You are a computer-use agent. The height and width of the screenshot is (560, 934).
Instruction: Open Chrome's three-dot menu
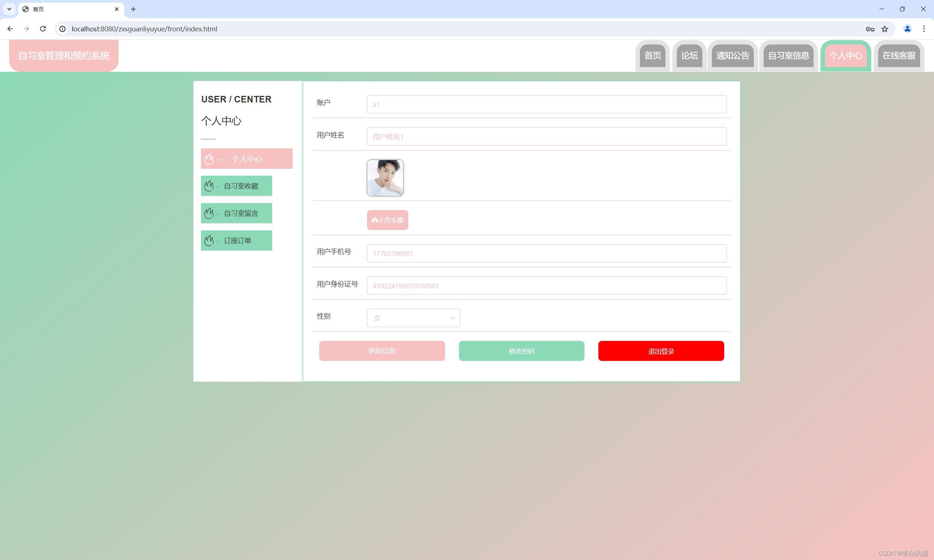(x=923, y=29)
